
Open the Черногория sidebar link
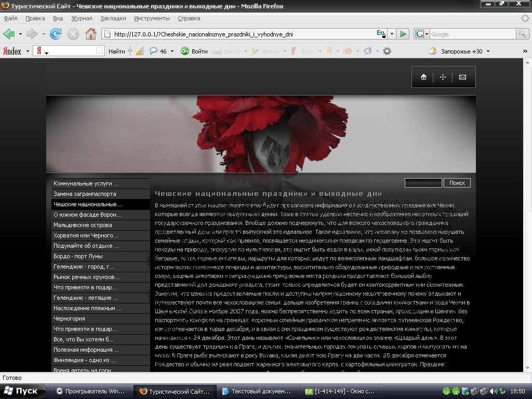click(x=101, y=318)
